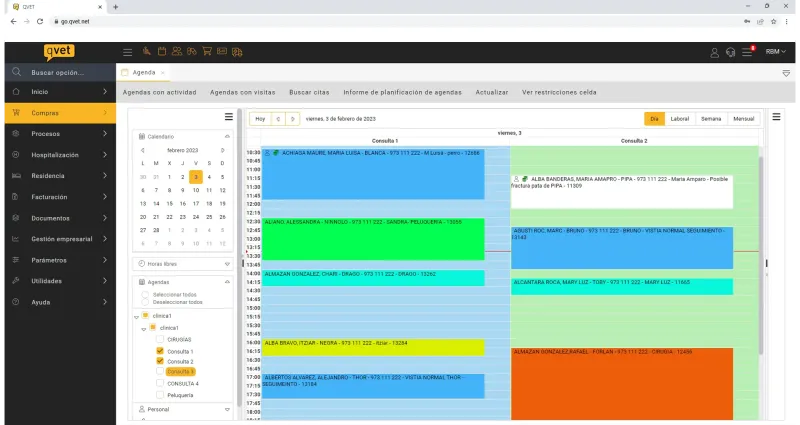
Task: Select February 15 in the mini calendar
Action: [169, 204]
